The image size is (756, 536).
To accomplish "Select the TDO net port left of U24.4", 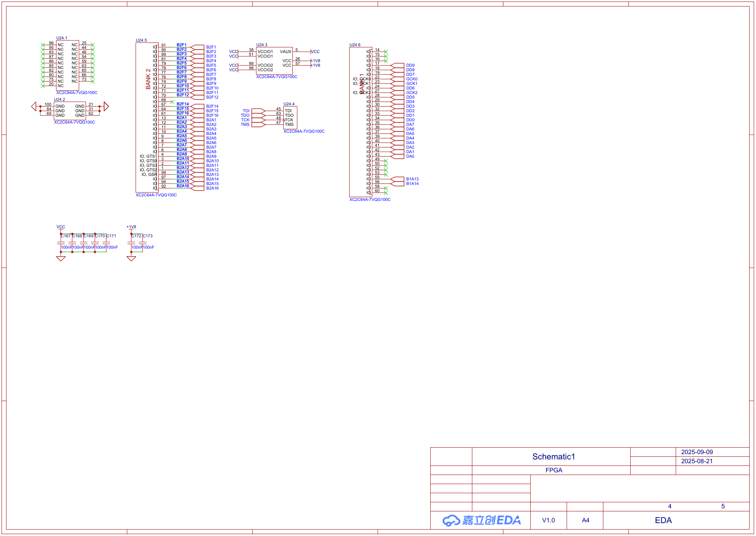I will (258, 116).
